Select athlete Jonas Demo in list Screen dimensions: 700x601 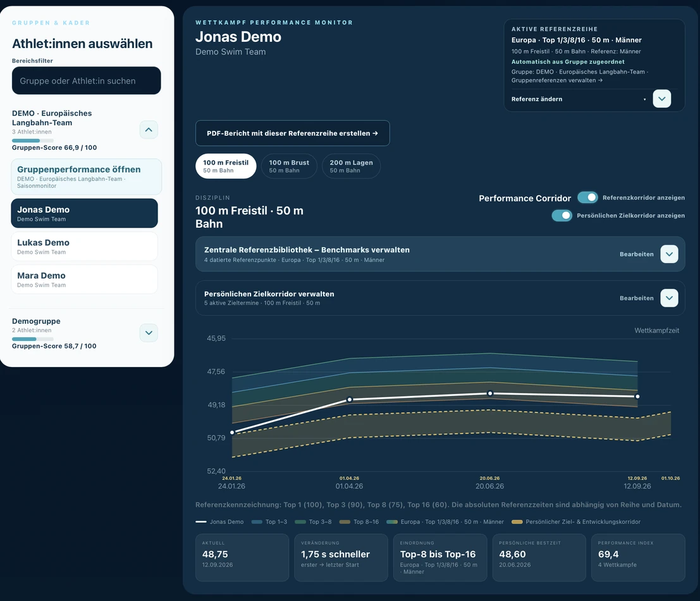pyautogui.click(x=84, y=213)
